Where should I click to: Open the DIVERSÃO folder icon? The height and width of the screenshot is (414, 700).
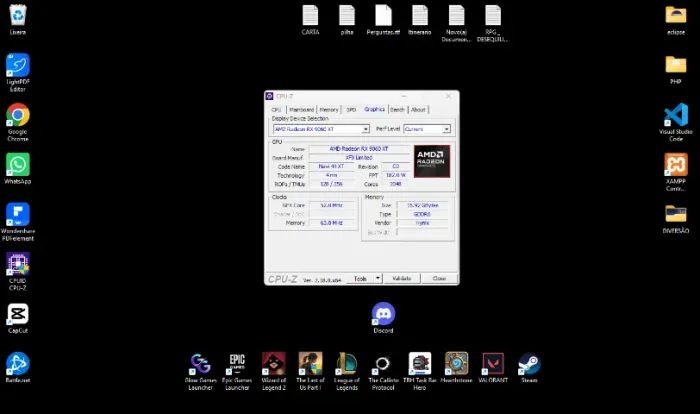coord(676,219)
